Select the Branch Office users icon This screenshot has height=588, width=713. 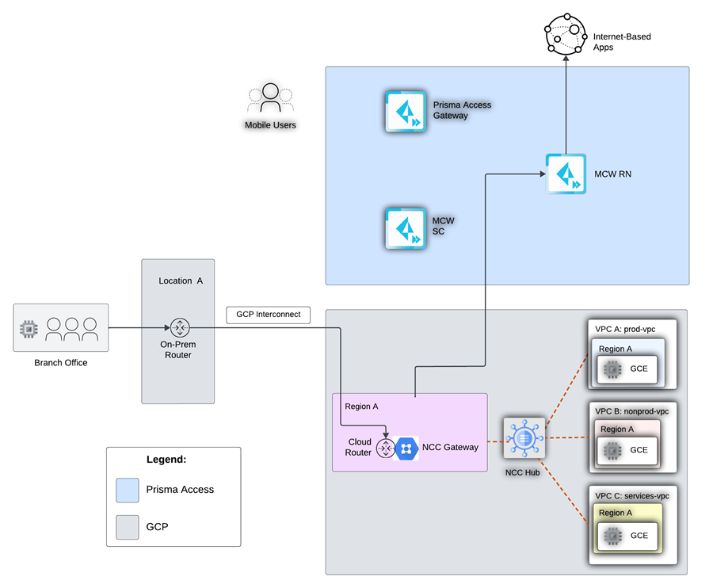[x=71, y=329]
